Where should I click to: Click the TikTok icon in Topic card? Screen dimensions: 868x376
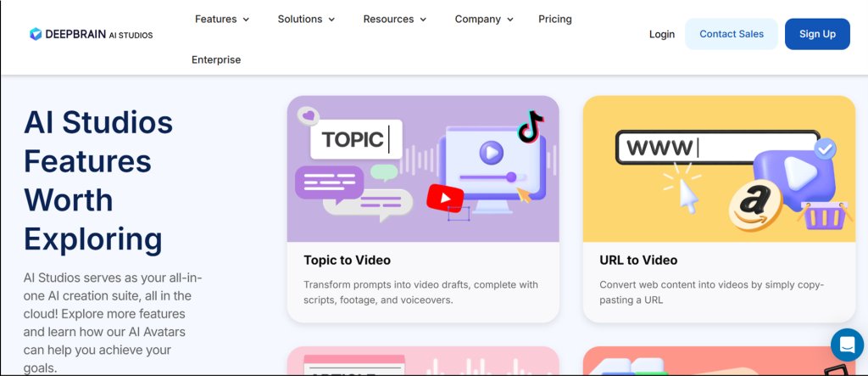[x=531, y=126]
